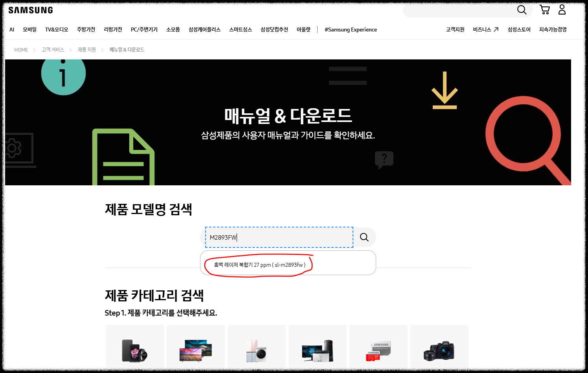The width and height of the screenshot is (588, 373).
Task: Go to HOME via the breadcrumb
Action: click(21, 50)
